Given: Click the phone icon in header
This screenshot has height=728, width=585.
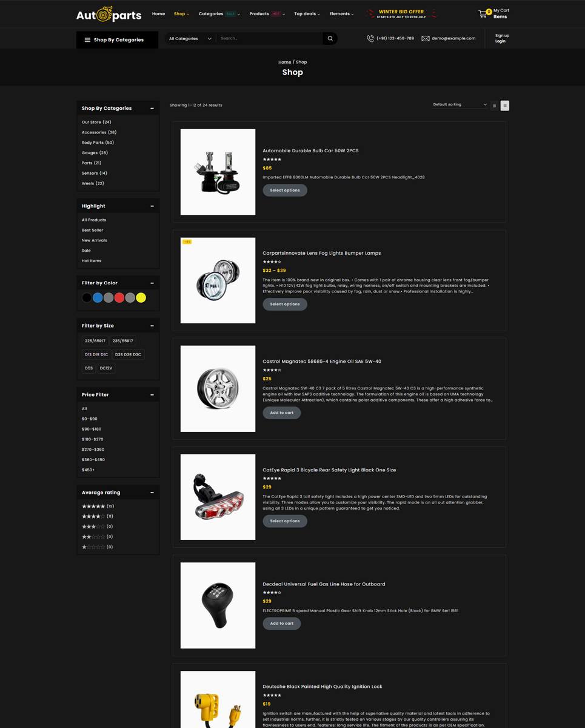Looking at the screenshot, I should 370,38.
